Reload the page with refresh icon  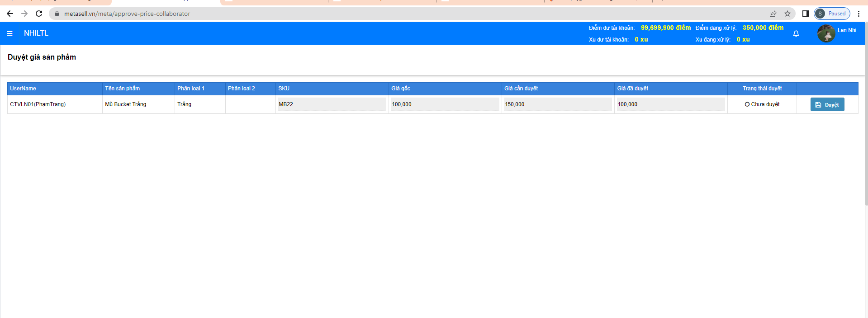pos(39,14)
